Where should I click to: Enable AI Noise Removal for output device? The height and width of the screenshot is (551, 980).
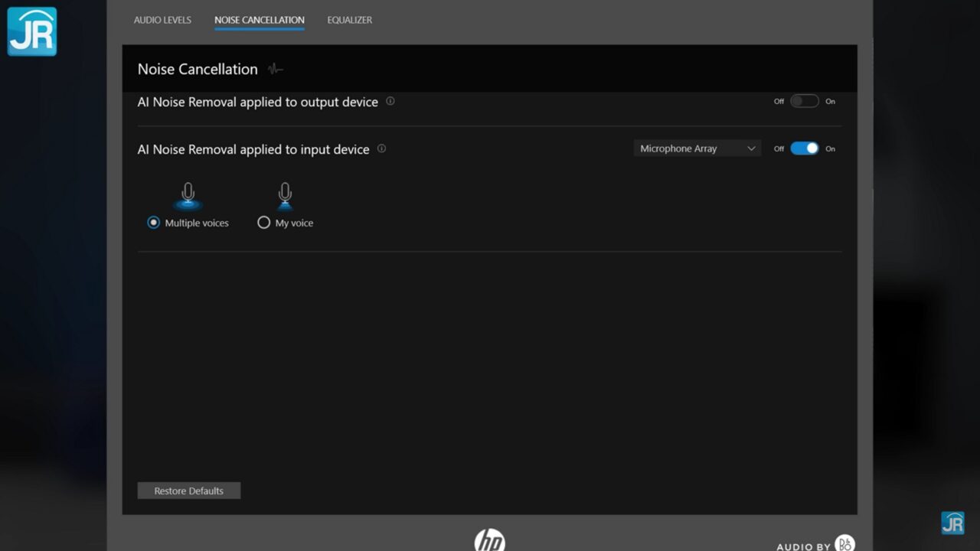tap(804, 101)
